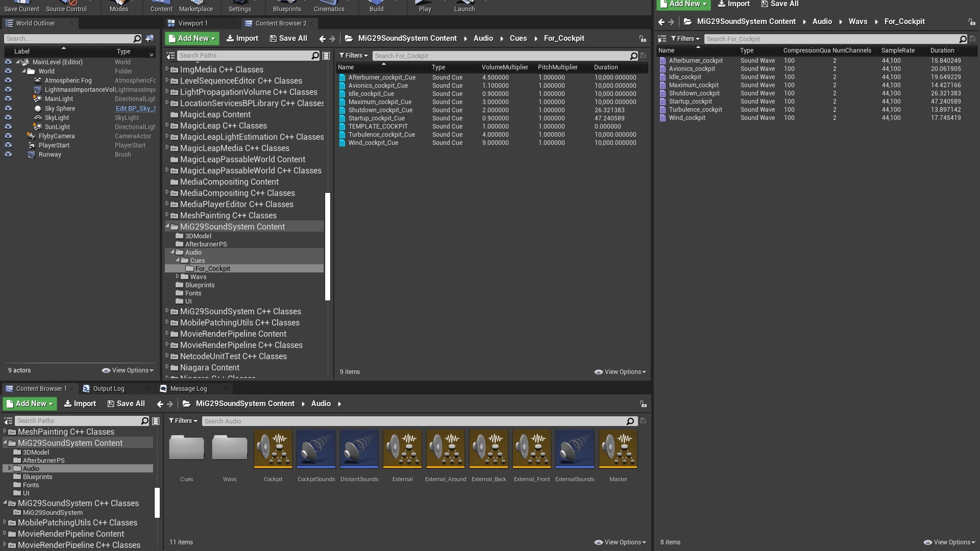Viewport: 980px width, 551px height.
Task: Click the Modes toolbar icon
Action: coord(118,5)
